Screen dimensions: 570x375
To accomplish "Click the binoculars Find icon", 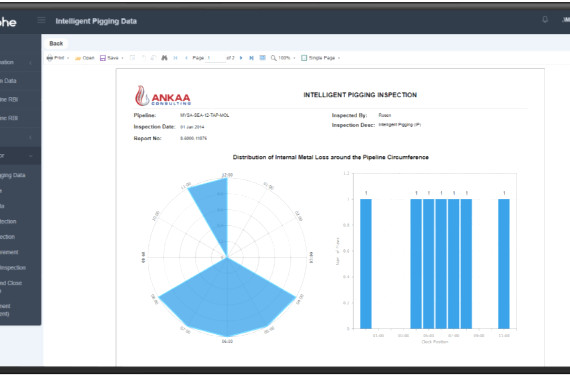I will [x=164, y=58].
